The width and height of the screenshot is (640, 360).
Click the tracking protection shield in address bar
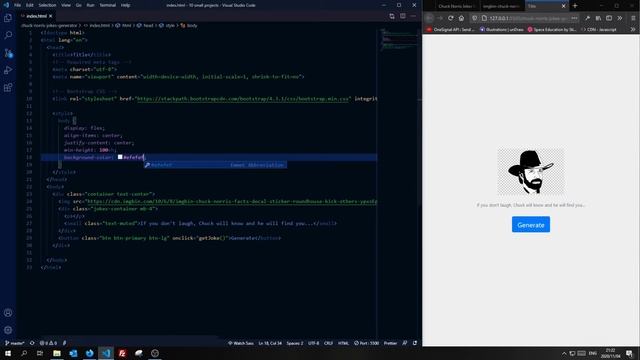(474, 18)
